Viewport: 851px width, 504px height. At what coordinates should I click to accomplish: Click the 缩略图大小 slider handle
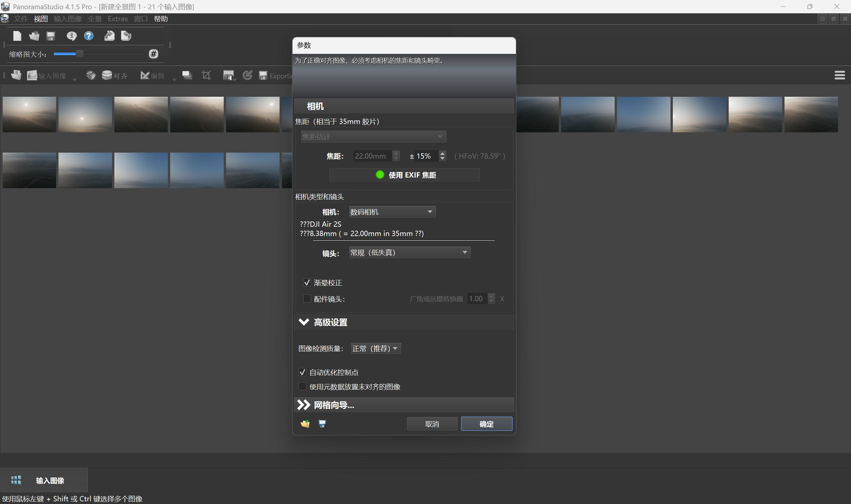79,54
